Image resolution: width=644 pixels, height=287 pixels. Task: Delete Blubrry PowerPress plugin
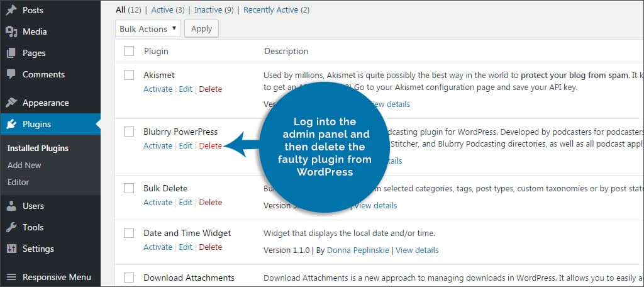[211, 146]
